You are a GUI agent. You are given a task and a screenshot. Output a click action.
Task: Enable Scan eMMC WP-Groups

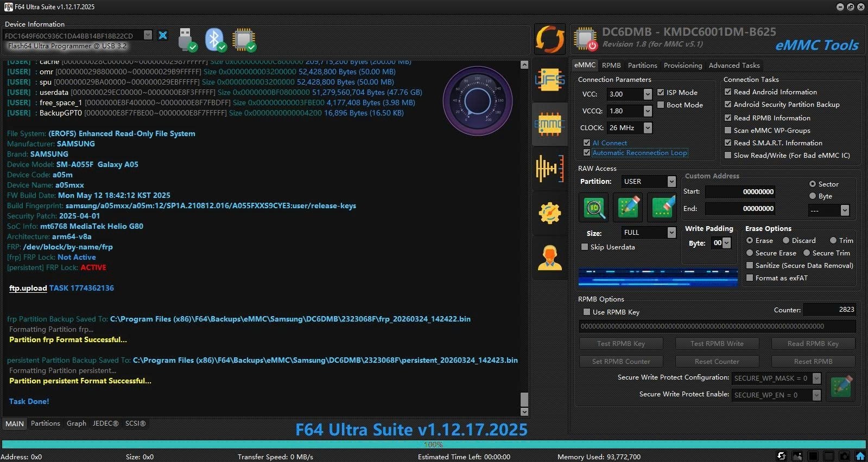(x=728, y=130)
